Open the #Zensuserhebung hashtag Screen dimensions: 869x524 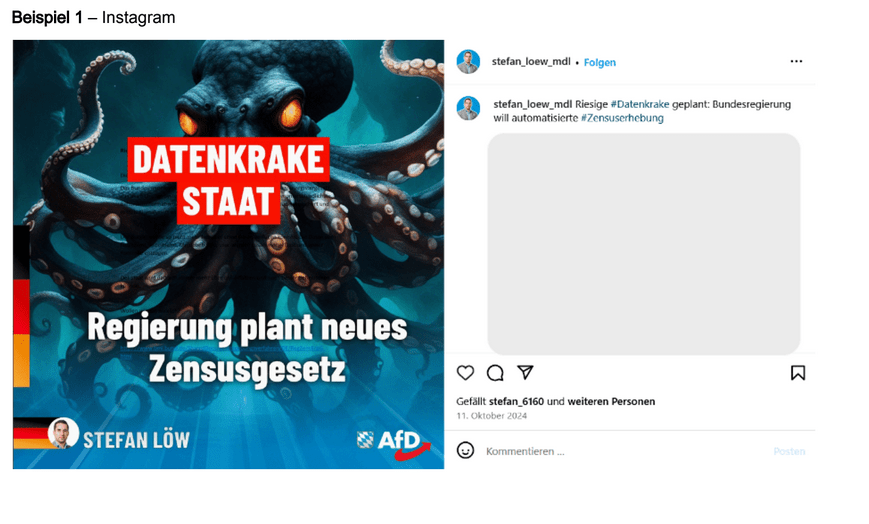coord(622,118)
